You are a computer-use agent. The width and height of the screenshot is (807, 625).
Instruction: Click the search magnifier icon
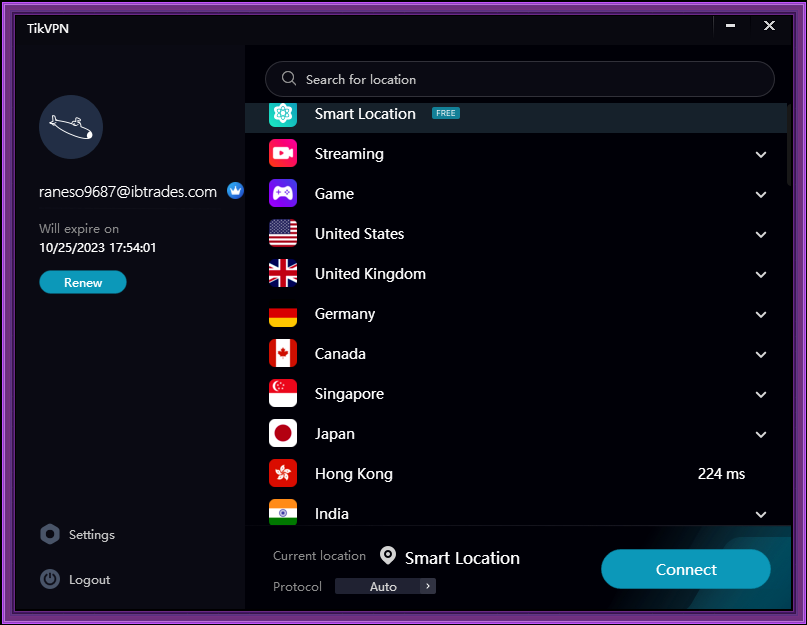tap(289, 78)
